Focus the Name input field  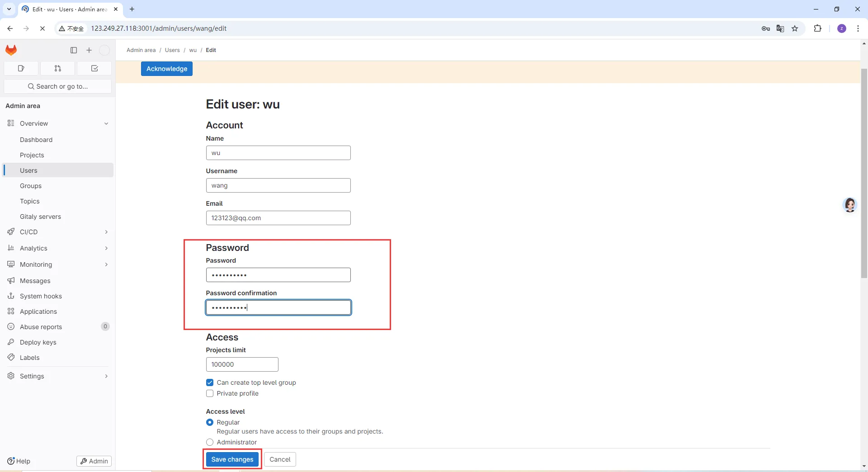(x=278, y=153)
